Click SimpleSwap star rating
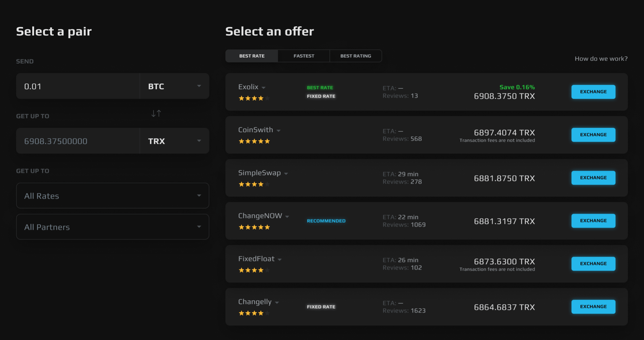 [254, 184]
